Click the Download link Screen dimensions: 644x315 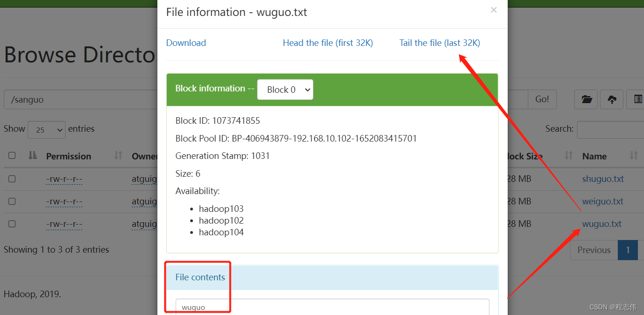186,43
